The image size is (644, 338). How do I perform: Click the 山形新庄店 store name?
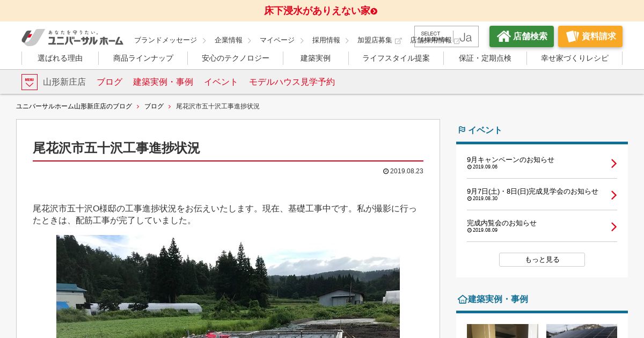point(64,82)
